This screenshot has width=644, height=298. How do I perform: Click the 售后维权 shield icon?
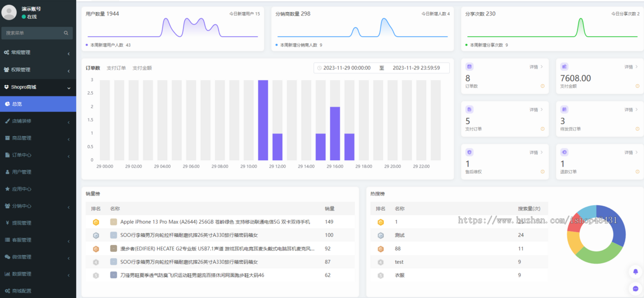pos(470,152)
